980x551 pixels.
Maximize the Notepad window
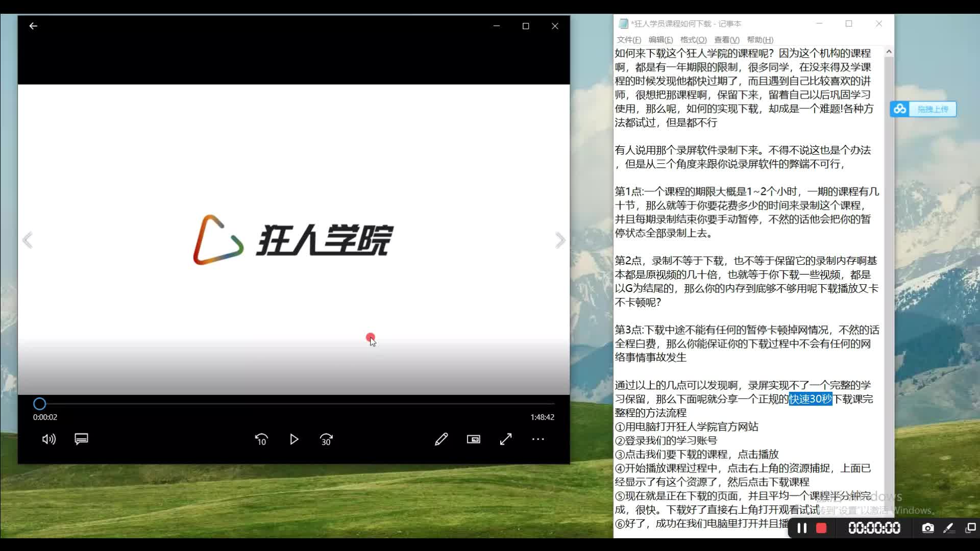coord(849,23)
